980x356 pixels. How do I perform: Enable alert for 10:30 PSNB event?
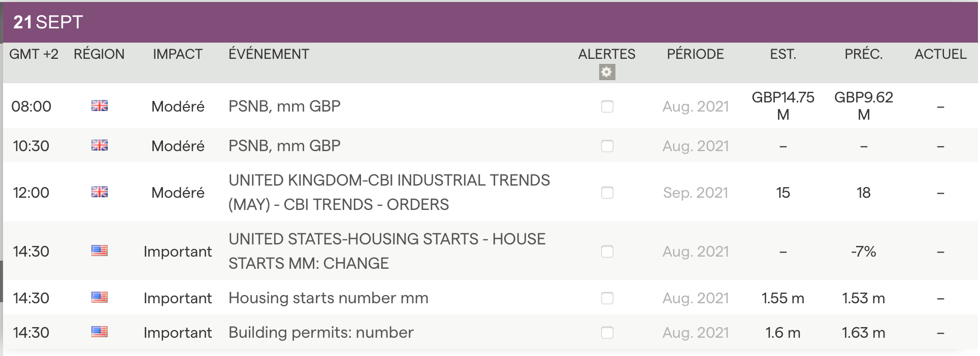tap(607, 146)
